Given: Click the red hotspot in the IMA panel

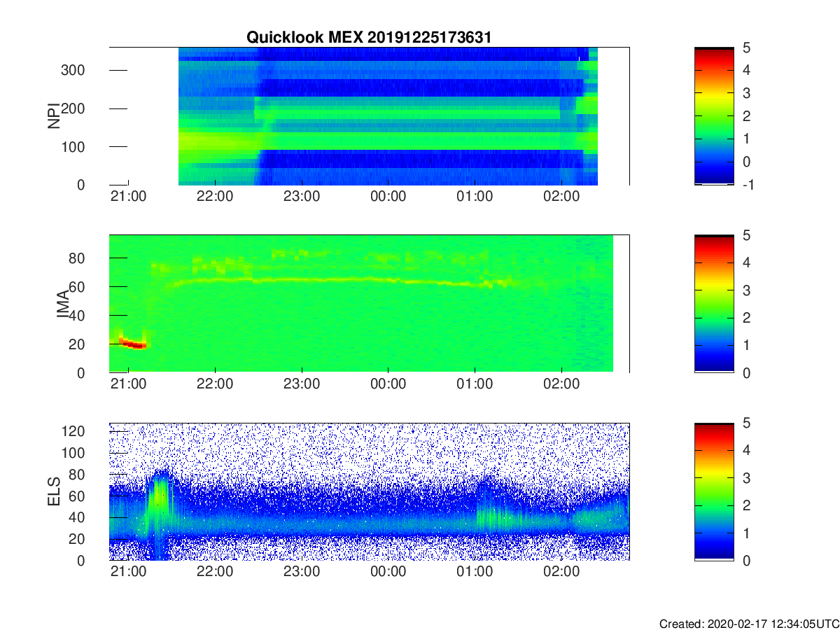Looking at the screenshot, I should coord(134,343).
